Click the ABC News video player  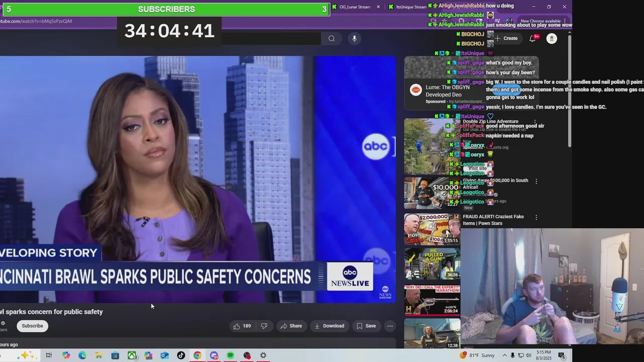(x=198, y=179)
